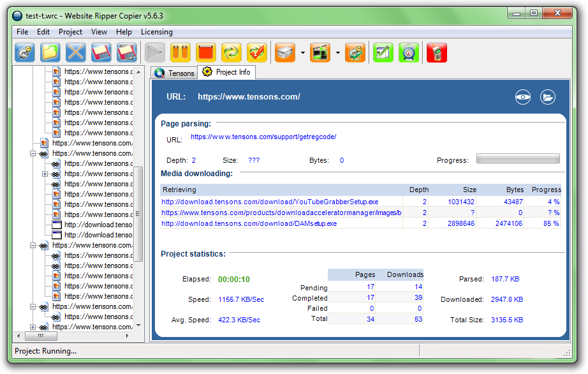
Task: Click the pending downloads count 14
Action: pos(418,287)
